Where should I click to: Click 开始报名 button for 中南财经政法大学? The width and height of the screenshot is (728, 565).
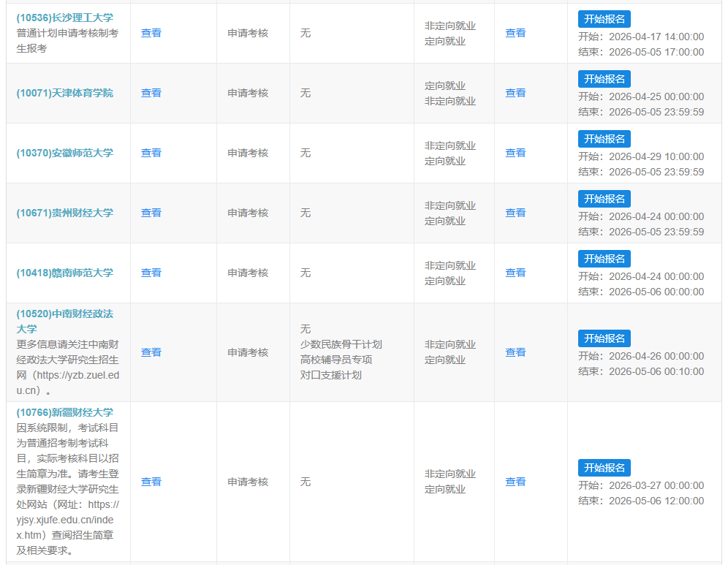coord(604,338)
